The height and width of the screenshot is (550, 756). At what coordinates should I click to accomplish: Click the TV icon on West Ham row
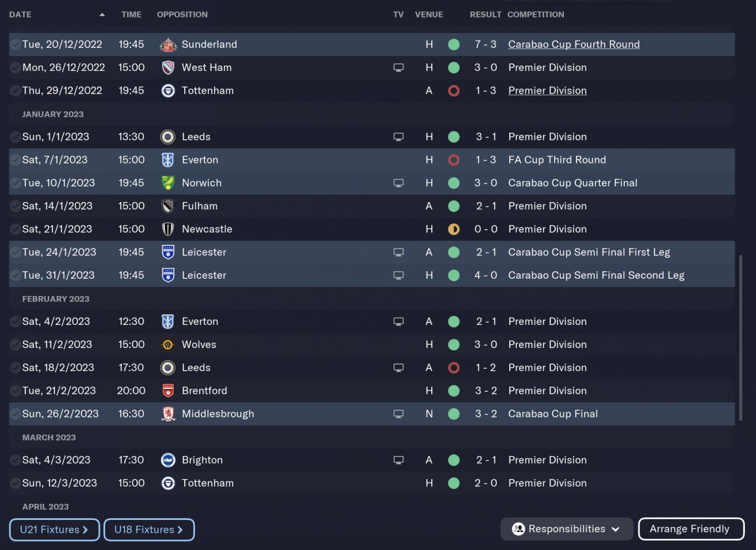point(399,68)
